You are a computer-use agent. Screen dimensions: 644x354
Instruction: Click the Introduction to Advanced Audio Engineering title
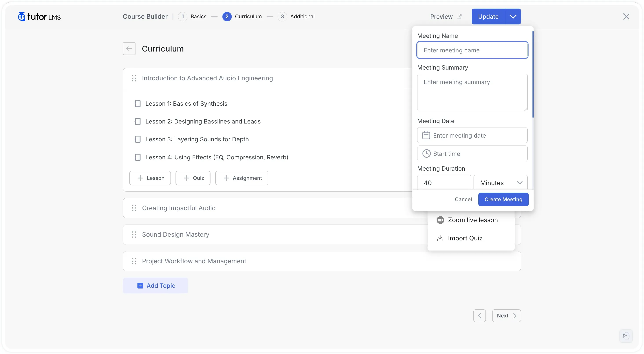pyautogui.click(x=207, y=78)
